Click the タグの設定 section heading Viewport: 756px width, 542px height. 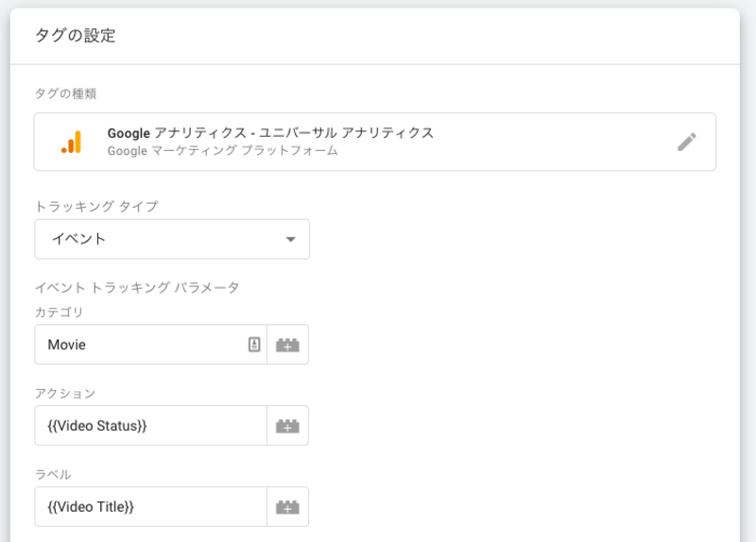(x=76, y=35)
